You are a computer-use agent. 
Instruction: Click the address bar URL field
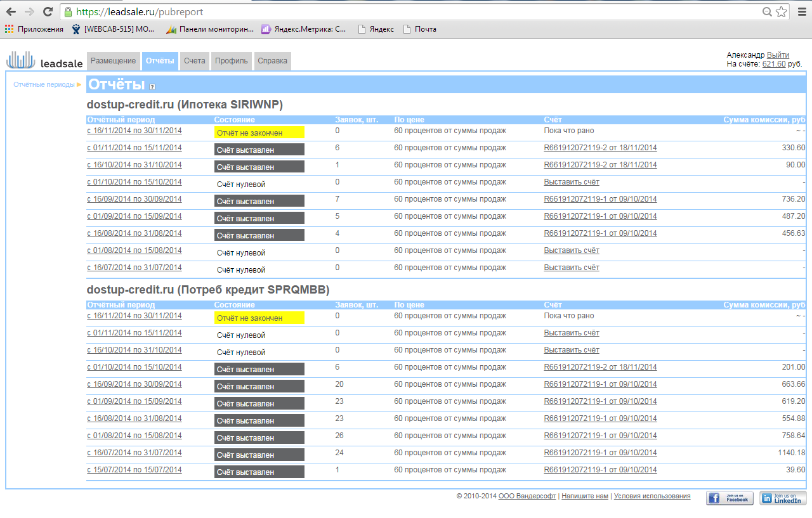[412, 12]
